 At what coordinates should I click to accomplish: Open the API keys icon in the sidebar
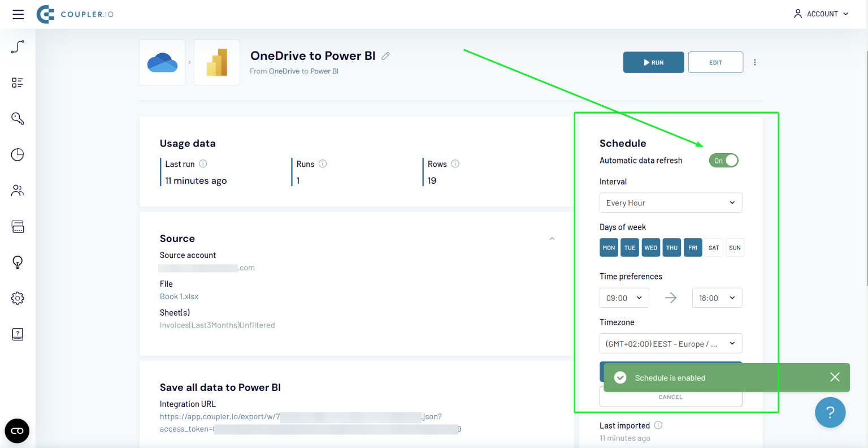[18, 118]
